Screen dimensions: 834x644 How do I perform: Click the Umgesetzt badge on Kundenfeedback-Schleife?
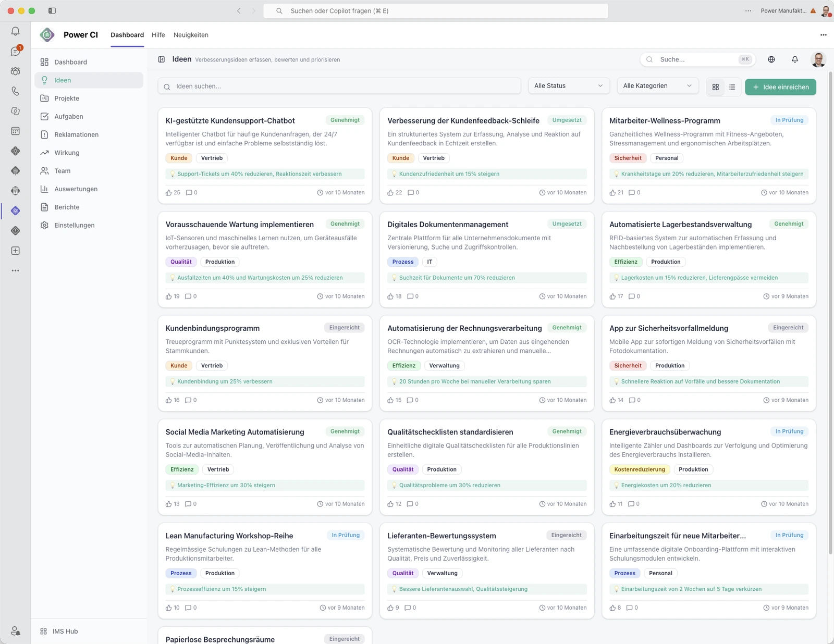click(567, 120)
